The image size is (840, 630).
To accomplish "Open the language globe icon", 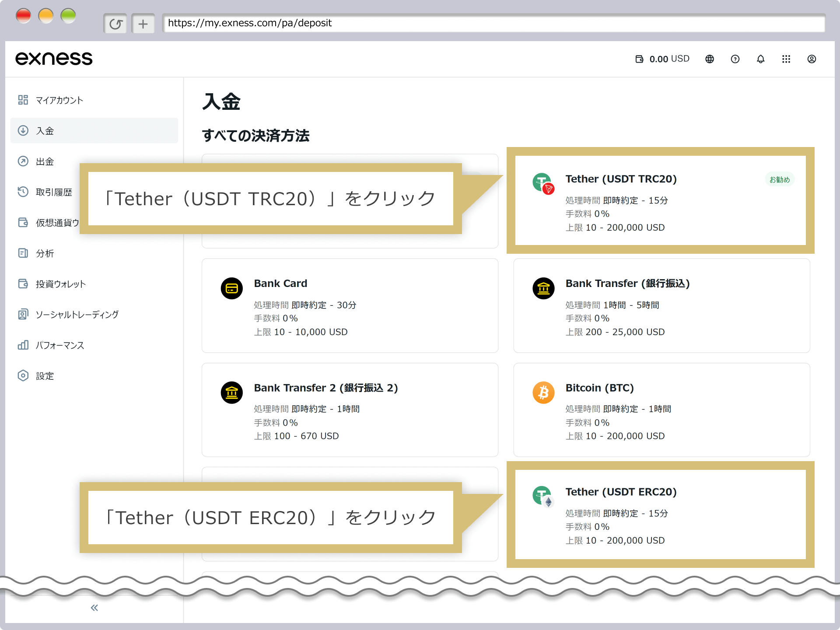I will [710, 59].
